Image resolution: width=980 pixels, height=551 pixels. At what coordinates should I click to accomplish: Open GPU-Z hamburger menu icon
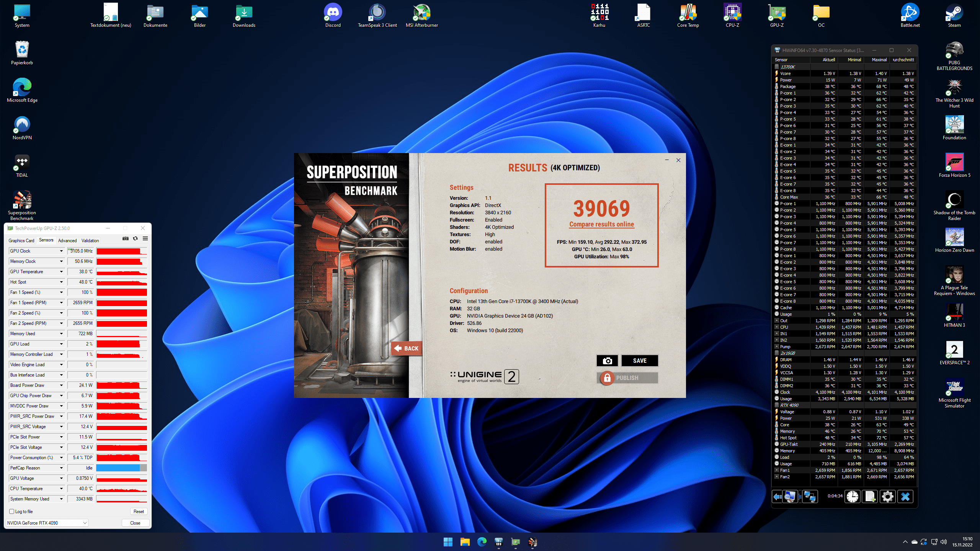(x=145, y=238)
